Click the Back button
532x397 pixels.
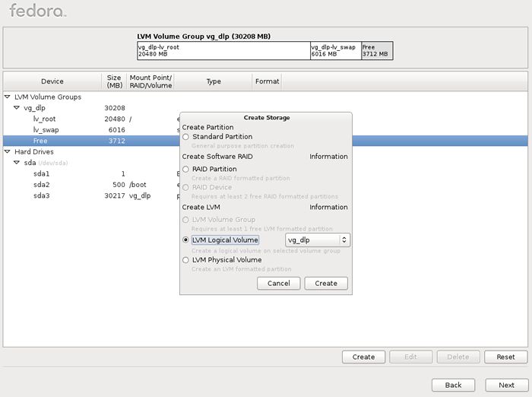tap(453, 385)
